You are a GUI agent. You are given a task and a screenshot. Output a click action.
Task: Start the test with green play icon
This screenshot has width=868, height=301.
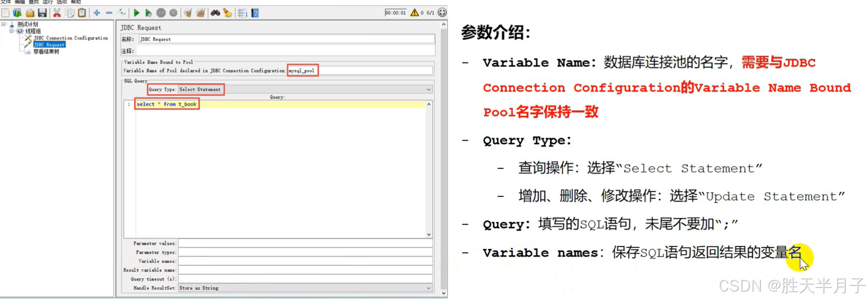[x=137, y=13]
